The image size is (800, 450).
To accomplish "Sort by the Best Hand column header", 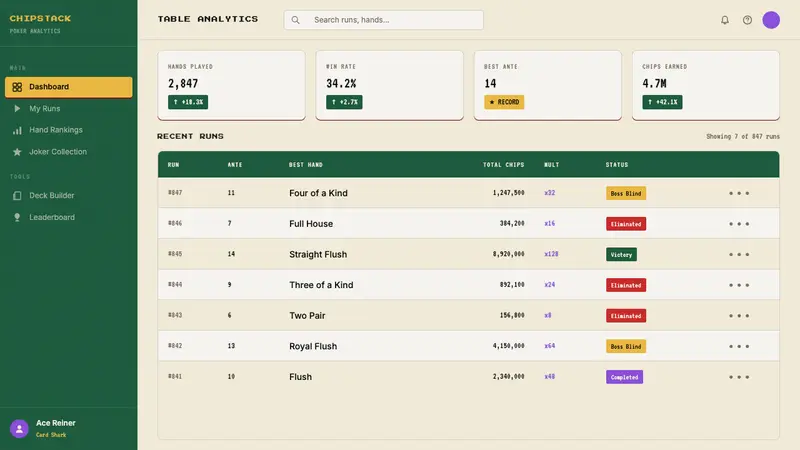I will click(x=306, y=165).
